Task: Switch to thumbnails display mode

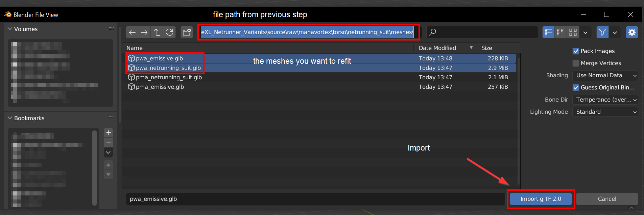Action: [x=573, y=32]
